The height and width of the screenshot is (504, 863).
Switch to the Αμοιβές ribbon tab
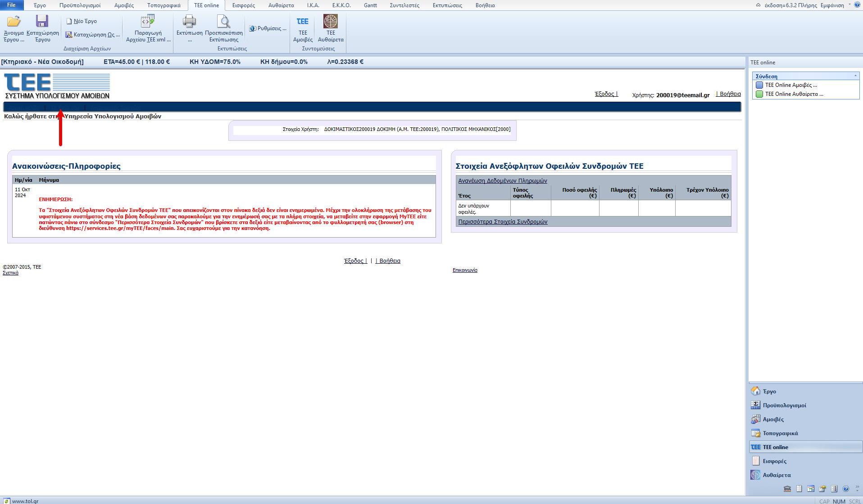point(124,5)
